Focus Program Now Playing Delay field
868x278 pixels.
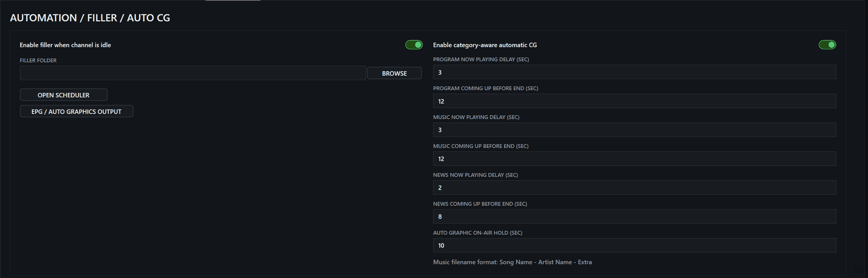coord(634,72)
